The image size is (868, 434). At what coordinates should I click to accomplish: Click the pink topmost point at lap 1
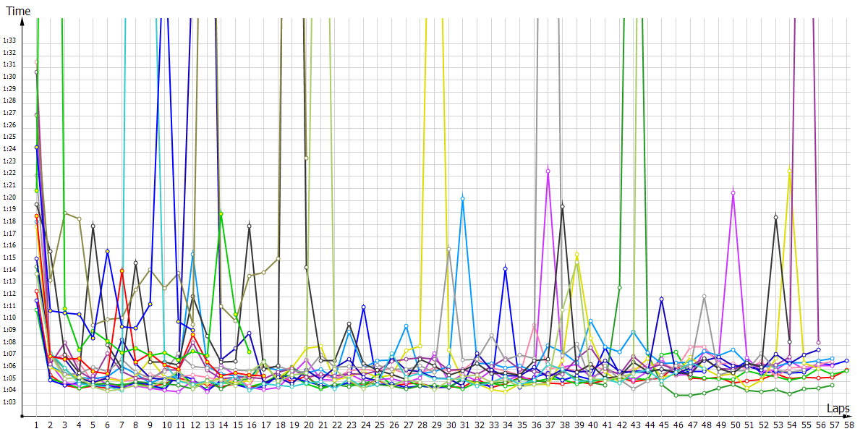[x=36, y=62]
